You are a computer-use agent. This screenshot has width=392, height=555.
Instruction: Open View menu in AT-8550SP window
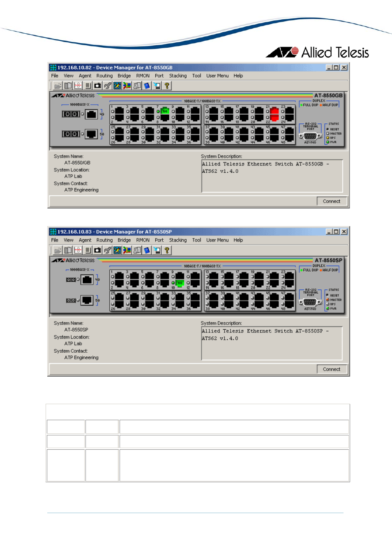pos(69,240)
